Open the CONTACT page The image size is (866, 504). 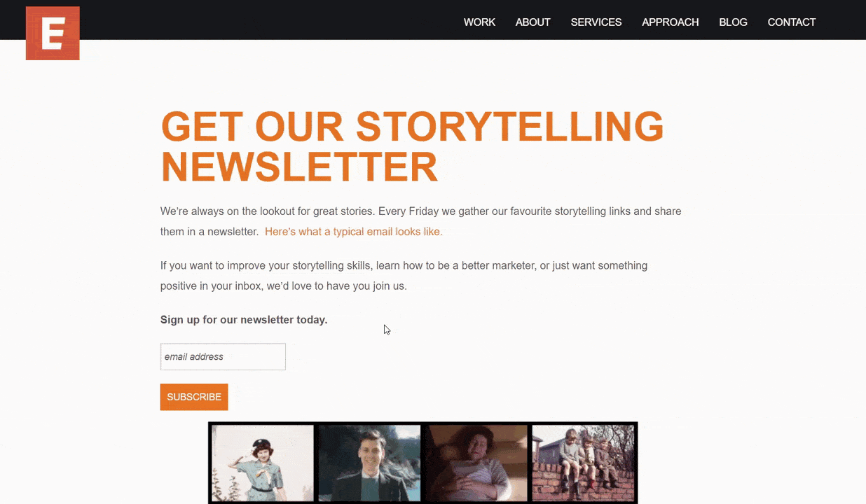(792, 22)
